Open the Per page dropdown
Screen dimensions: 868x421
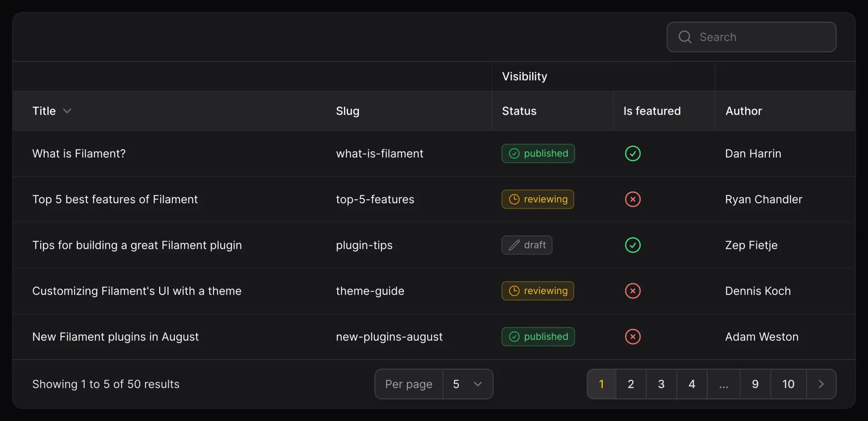tap(467, 384)
